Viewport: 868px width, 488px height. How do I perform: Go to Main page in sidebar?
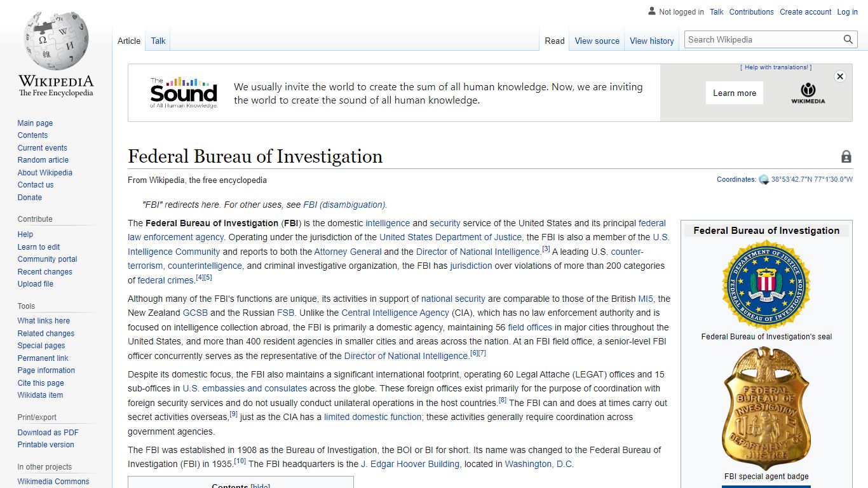click(x=35, y=123)
